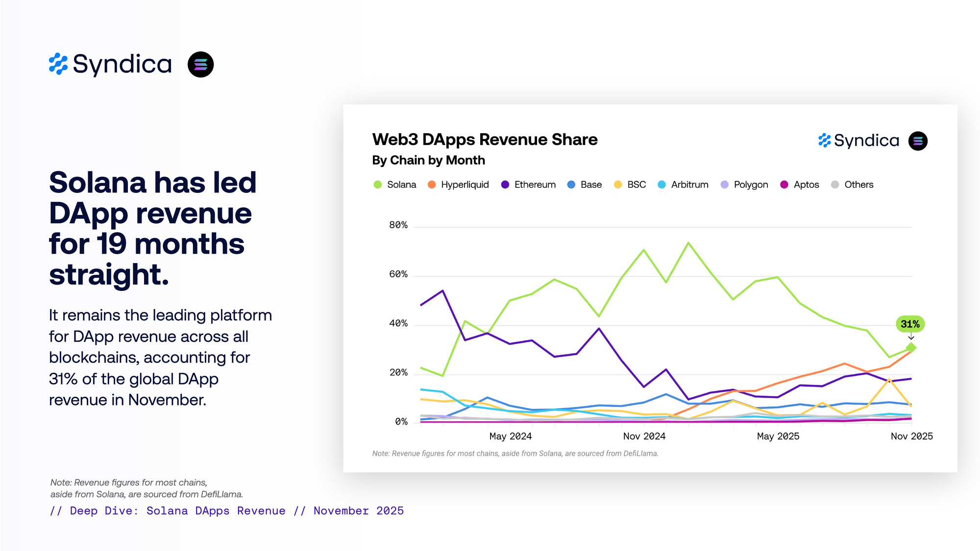Click the 31% green callout badge
The width and height of the screenshot is (980, 551).
(x=910, y=324)
